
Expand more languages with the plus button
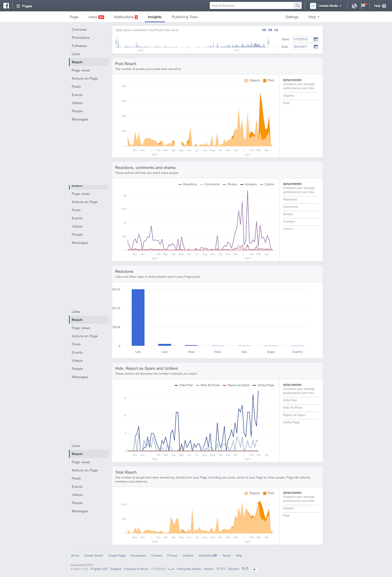(x=254, y=569)
